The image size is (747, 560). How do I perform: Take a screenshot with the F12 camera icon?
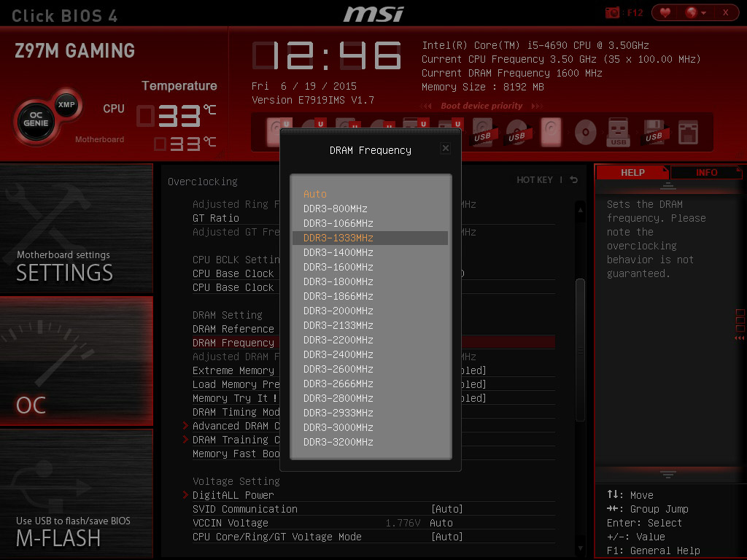tap(612, 13)
